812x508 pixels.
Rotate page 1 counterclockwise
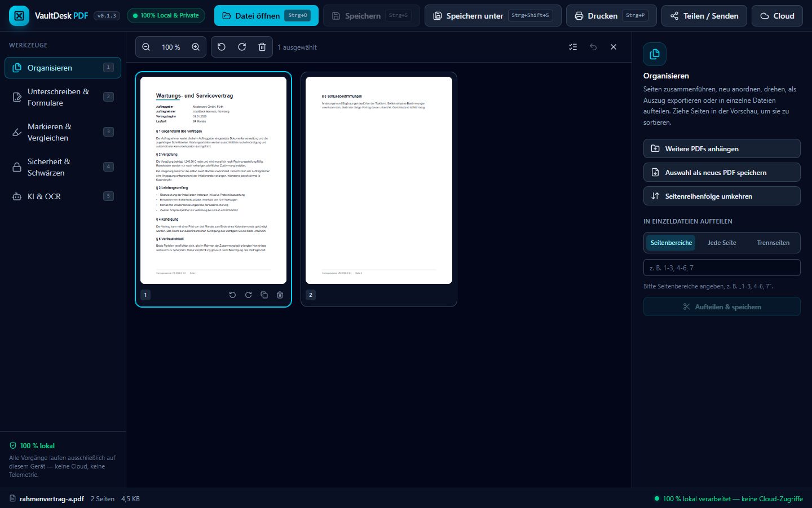point(232,295)
